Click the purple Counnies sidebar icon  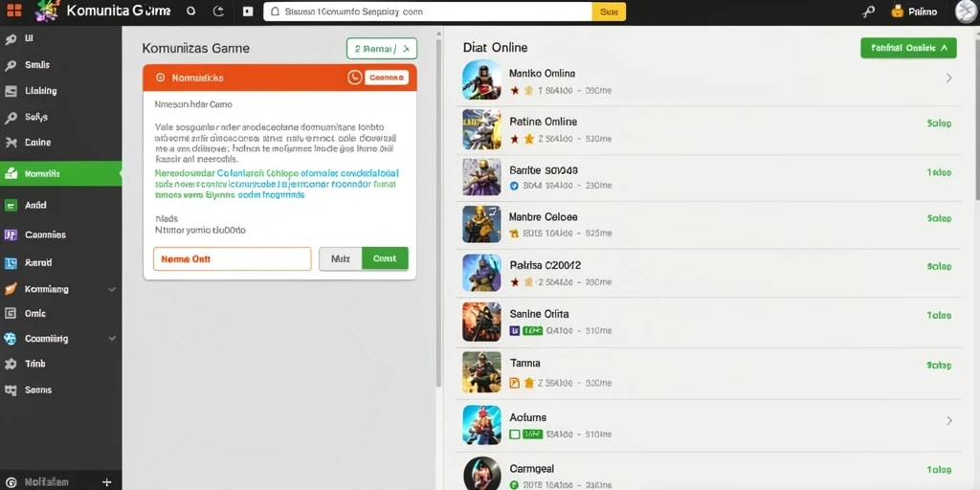(x=10, y=235)
